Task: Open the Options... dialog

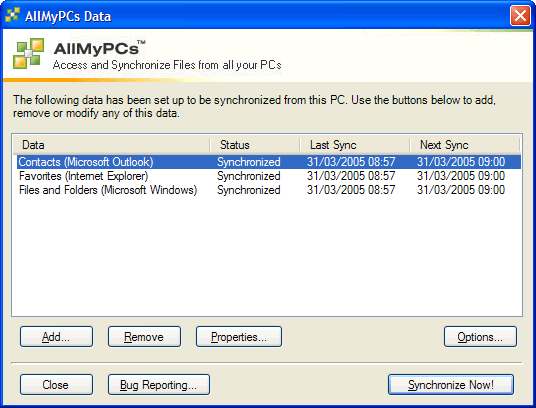Action: [480, 337]
